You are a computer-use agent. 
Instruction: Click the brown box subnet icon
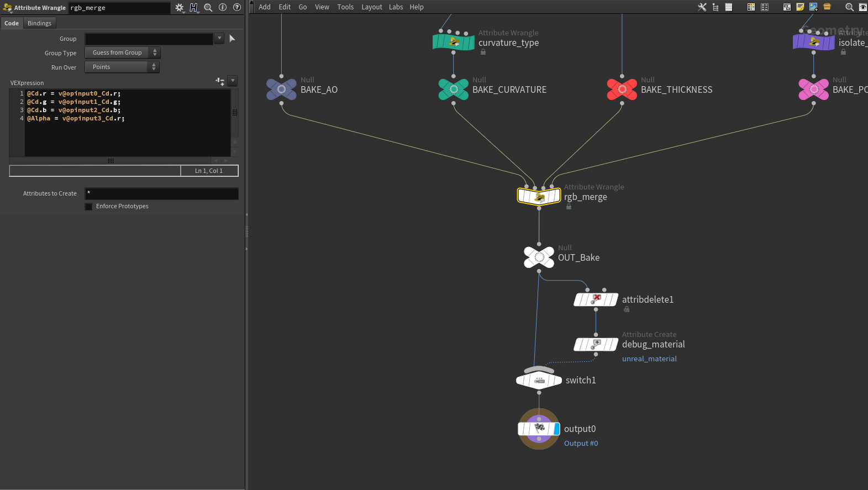click(827, 7)
